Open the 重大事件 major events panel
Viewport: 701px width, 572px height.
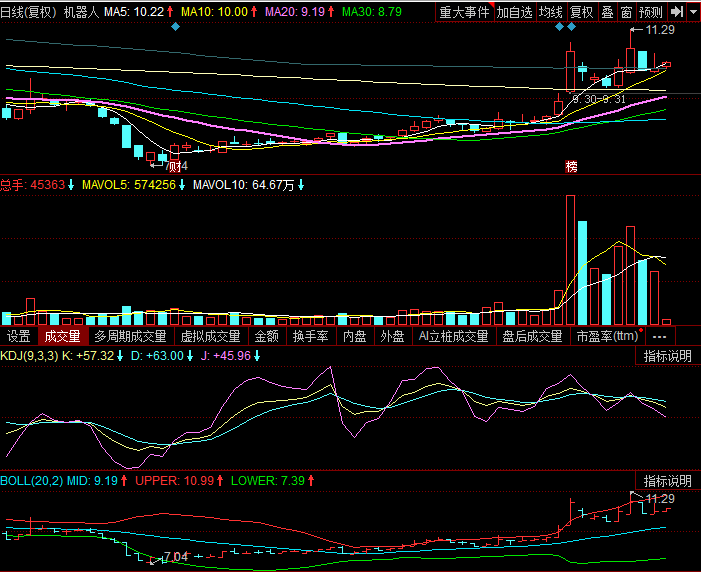pos(465,12)
